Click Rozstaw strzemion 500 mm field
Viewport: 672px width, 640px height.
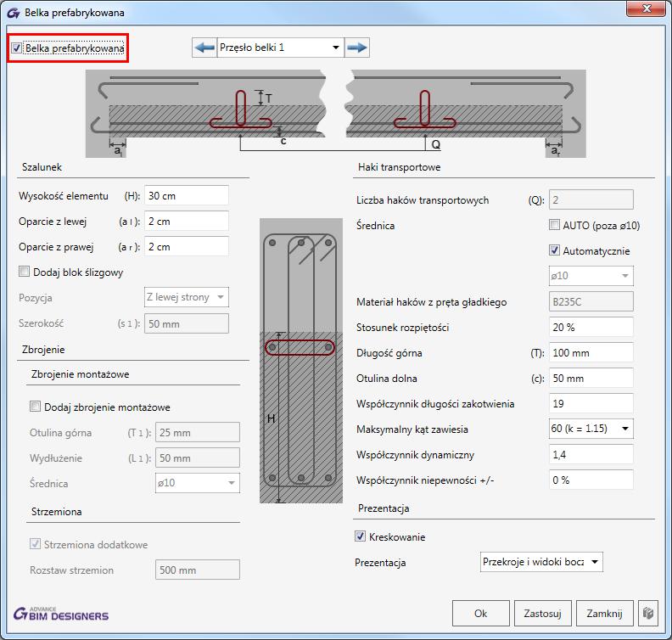[x=198, y=570]
